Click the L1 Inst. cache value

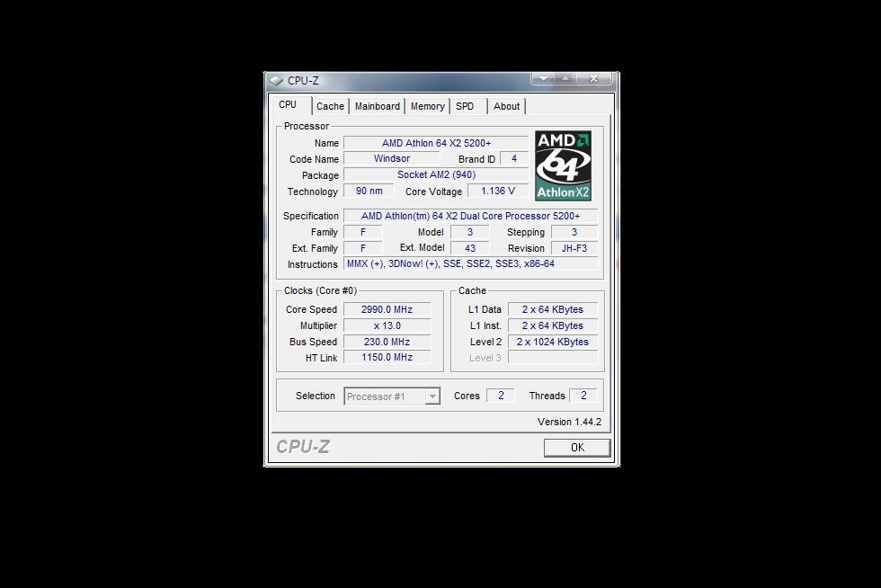click(x=553, y=325)
